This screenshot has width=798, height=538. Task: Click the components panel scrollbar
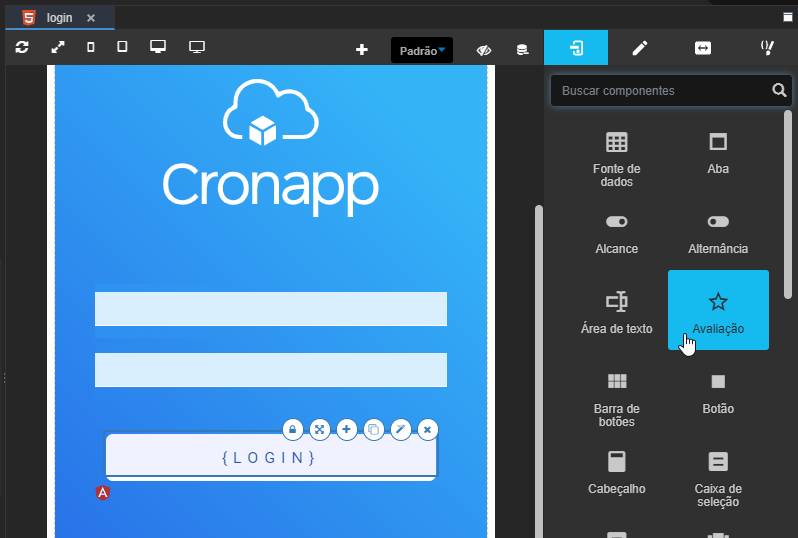tap(788, 205)
